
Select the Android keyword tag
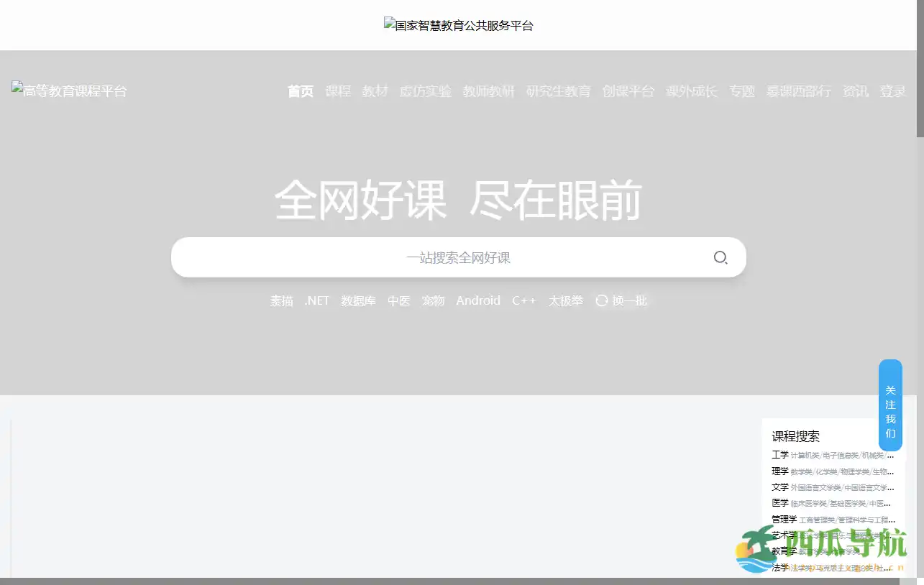click(x=478, y=301)
